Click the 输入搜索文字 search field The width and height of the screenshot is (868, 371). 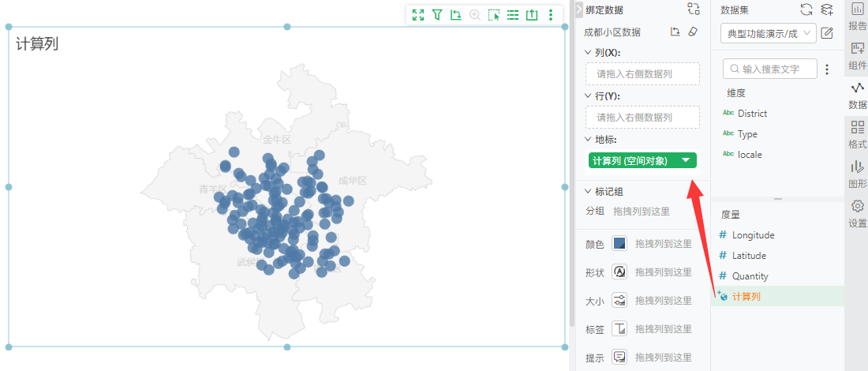769,69
